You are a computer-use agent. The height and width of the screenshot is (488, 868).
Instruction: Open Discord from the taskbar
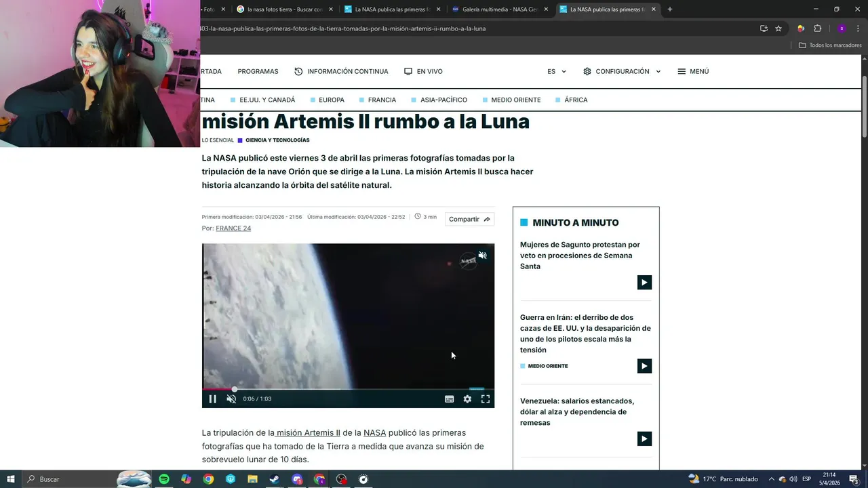click(297, 479)
